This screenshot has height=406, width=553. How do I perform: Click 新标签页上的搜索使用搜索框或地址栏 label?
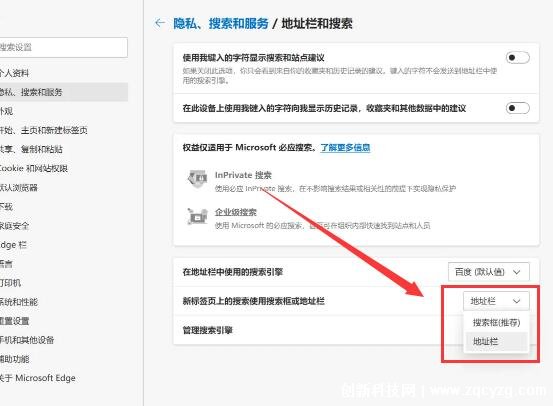[x=253, y=301]
